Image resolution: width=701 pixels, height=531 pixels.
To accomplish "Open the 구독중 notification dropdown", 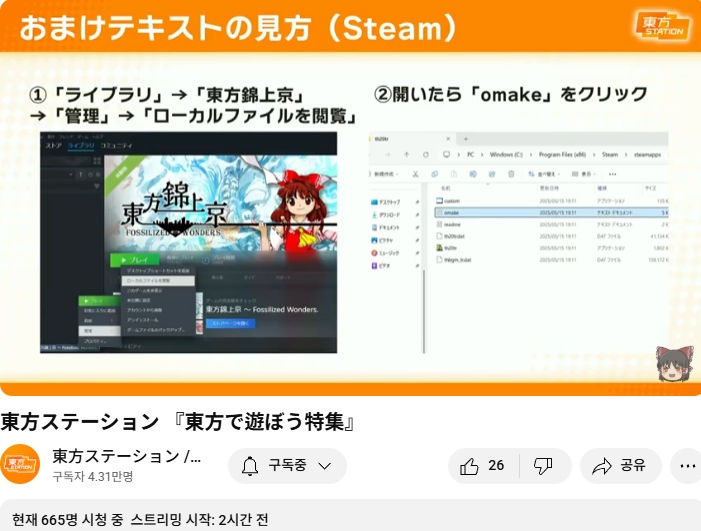I will click(287, 466).
